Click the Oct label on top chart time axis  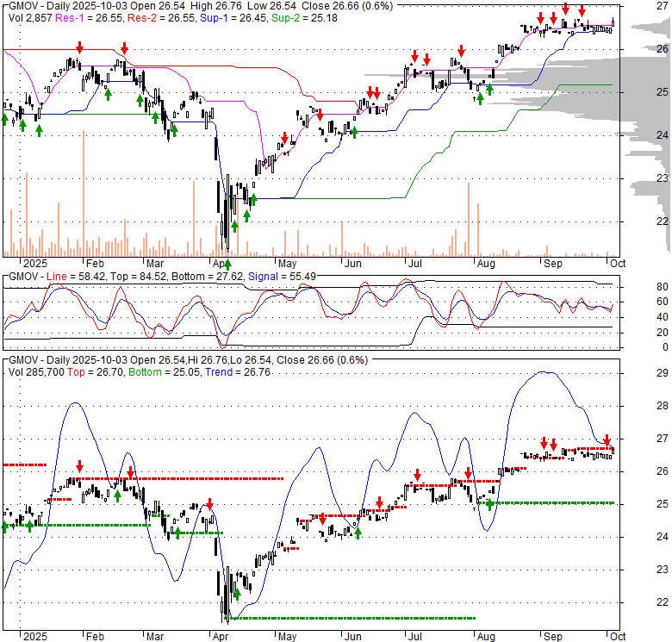[x=618, y=264]
